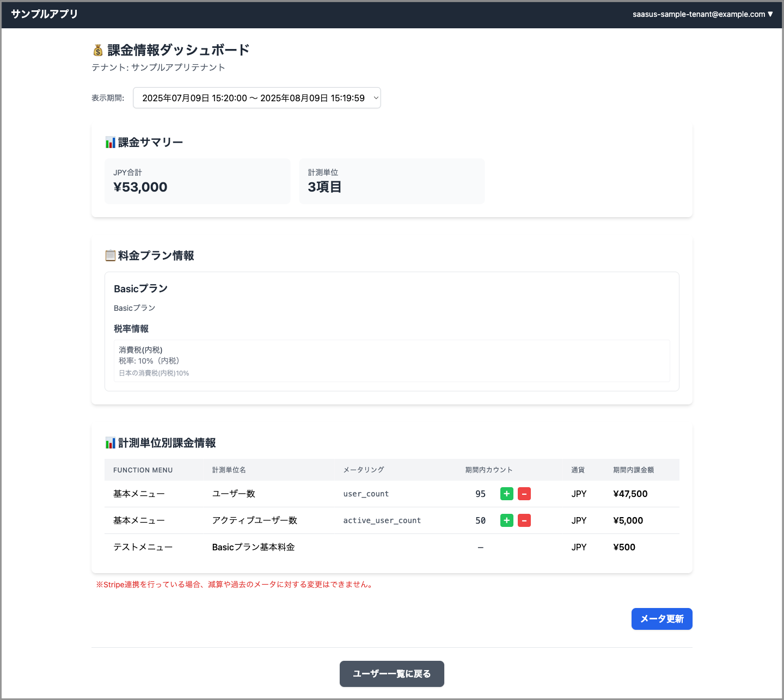Viewport: 784px width, 700px height.
Task: Click the chart icon beside 計測単位別課金情報
Action: (110, 443)
